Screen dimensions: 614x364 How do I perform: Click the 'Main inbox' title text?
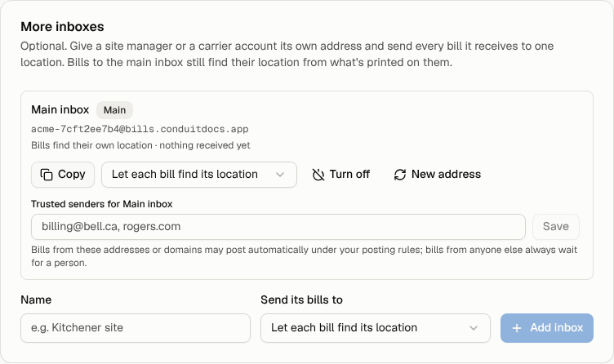(x=60, y=109)
